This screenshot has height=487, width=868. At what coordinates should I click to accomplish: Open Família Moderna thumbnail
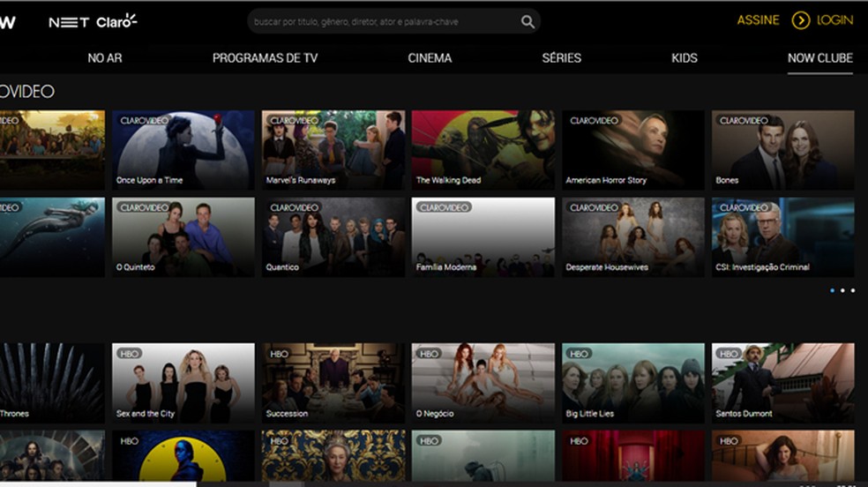[x=483, y=236]
